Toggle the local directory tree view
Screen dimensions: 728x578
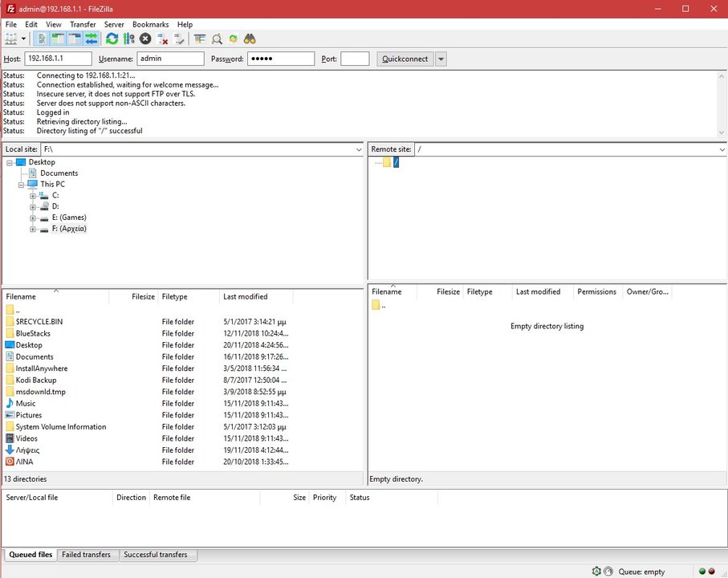click(58, 39)
